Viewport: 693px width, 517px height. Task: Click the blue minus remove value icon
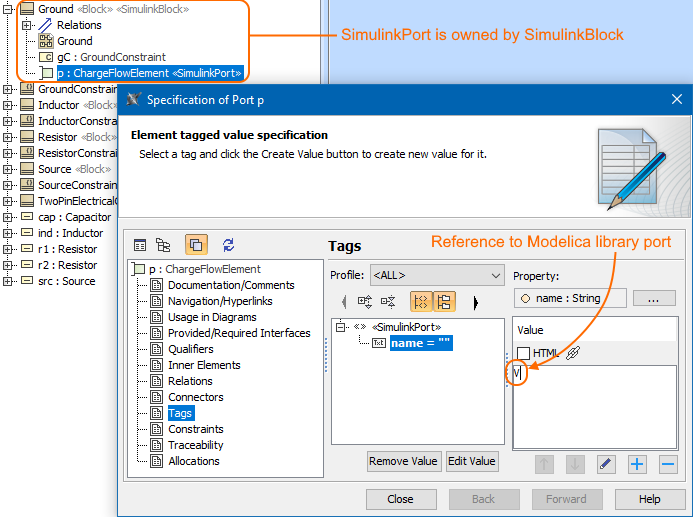668,464
